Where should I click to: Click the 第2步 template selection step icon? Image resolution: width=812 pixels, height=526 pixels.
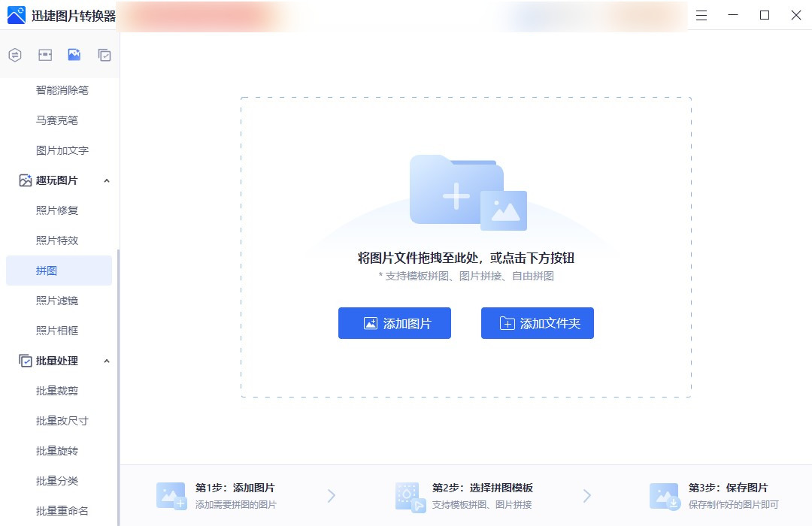(x=409, y=494)
